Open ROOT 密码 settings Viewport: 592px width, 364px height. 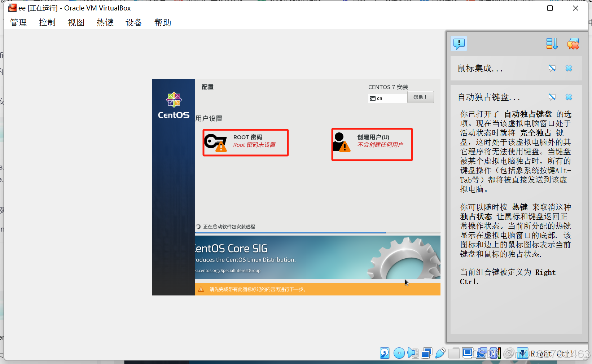pos(246,142)
